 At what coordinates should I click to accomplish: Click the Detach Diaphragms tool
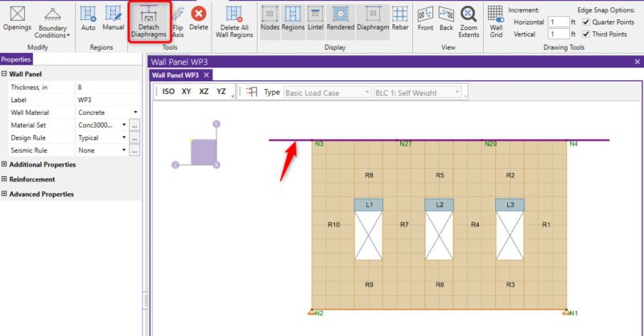149,22
